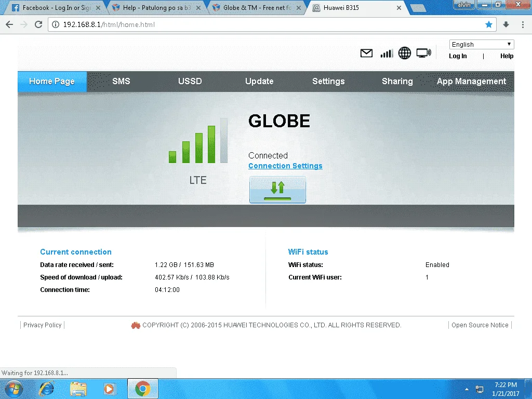Show hidden system tray icons arrow
The width and height of the screenshot is (532, 399).
click(467, 389)
